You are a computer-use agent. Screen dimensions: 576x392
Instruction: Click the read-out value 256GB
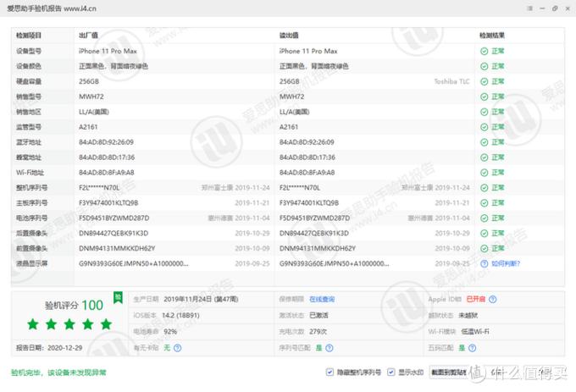tap(290, 81)
